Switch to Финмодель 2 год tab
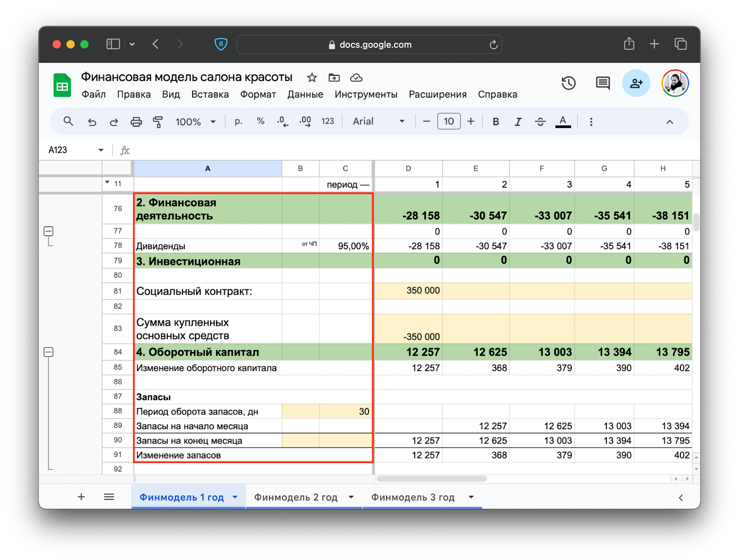Viewport: 739px width, 560px height. point(296,497)
